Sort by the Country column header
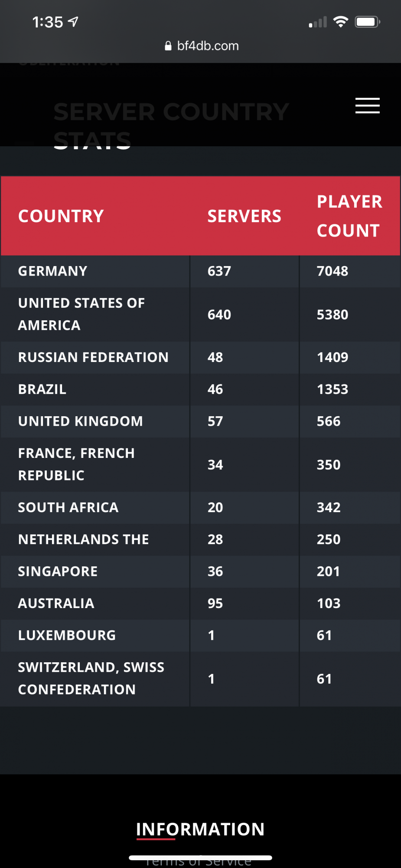This screenshot has height=868, width=401. click(x=61, y=216)
